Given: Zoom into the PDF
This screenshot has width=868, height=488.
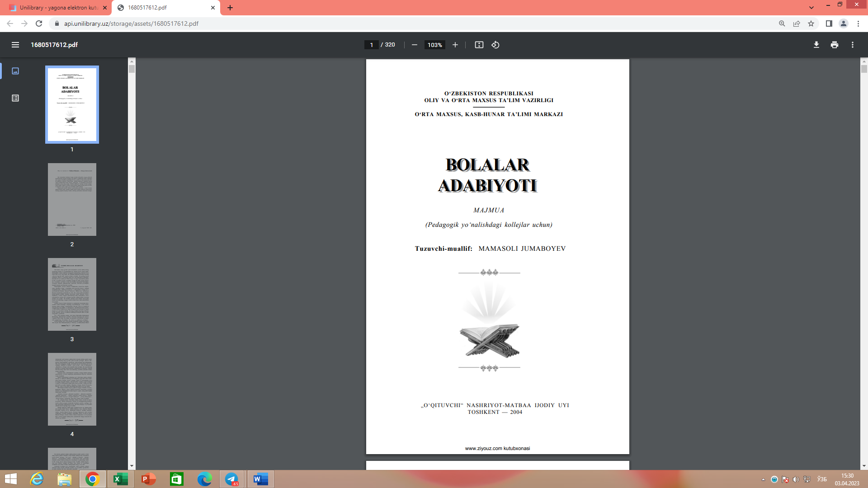Looking at the screenshot, I should click(x=455, y=45).
